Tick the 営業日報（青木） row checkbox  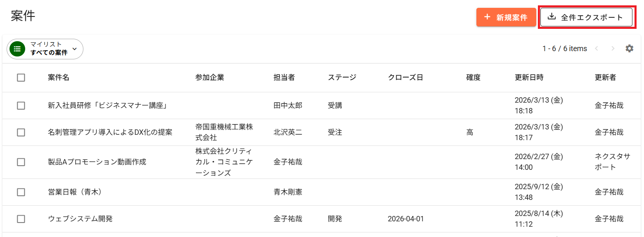coord(21,192)
